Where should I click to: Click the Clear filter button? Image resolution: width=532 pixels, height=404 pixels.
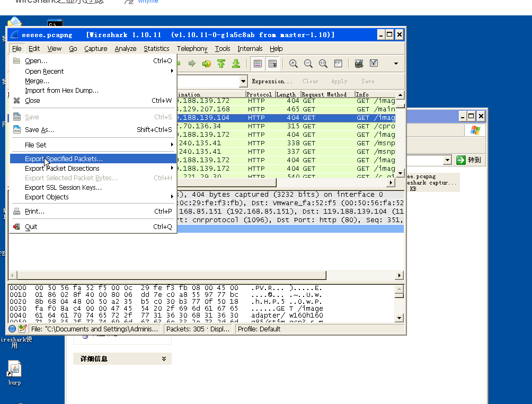point(311,82)
